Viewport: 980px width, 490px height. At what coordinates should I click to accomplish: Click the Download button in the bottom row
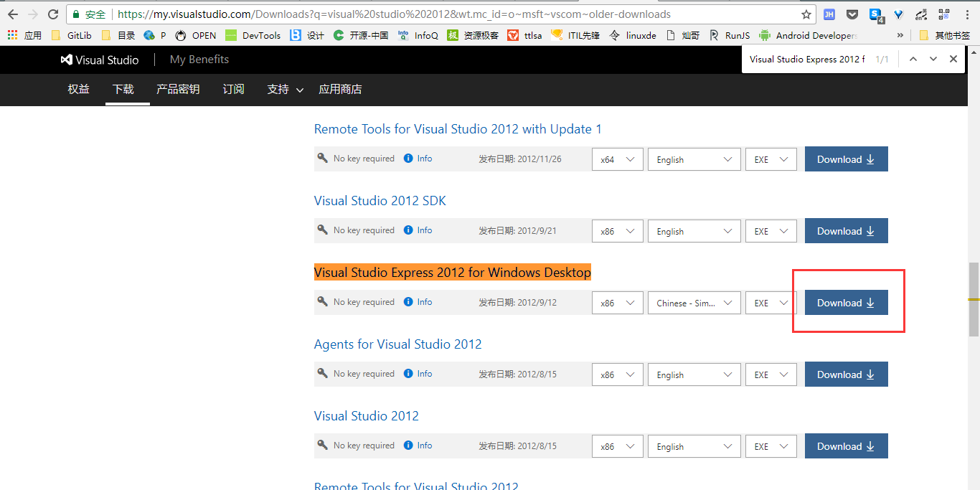click(x=847, y=446)
